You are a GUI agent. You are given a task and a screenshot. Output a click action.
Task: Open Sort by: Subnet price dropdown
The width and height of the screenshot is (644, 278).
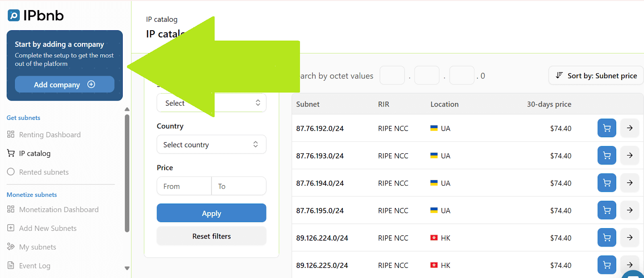[x=596, y=76]
